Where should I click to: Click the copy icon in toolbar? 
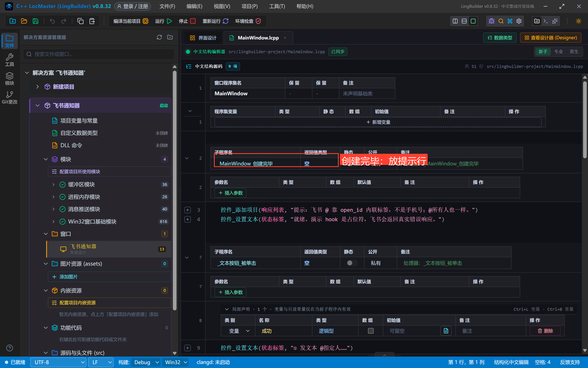80,21
